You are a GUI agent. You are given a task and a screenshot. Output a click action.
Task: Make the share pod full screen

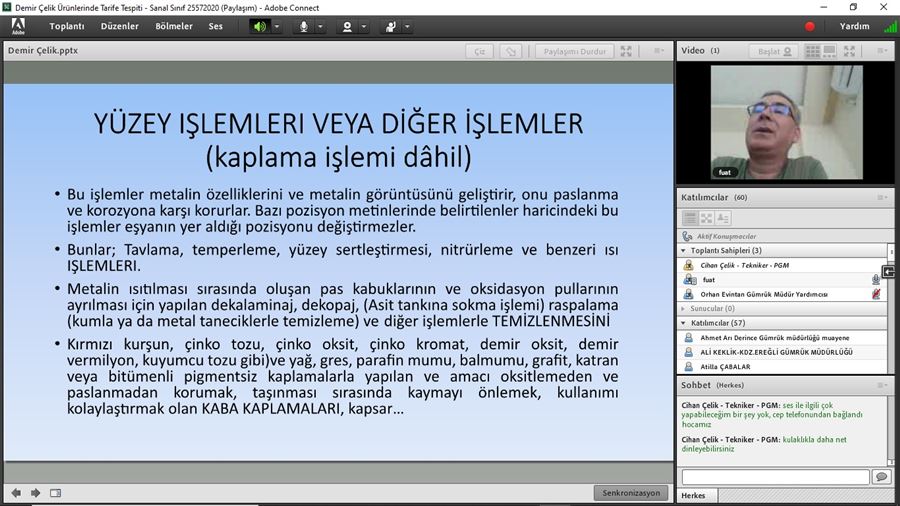click(x=626, y=51)
